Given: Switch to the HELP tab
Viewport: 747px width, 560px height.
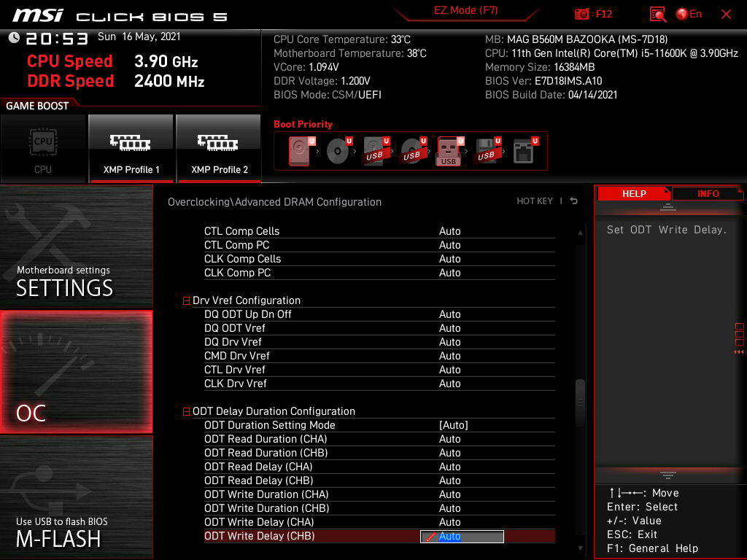Looking at the screenshot, I should click(634, 194).
